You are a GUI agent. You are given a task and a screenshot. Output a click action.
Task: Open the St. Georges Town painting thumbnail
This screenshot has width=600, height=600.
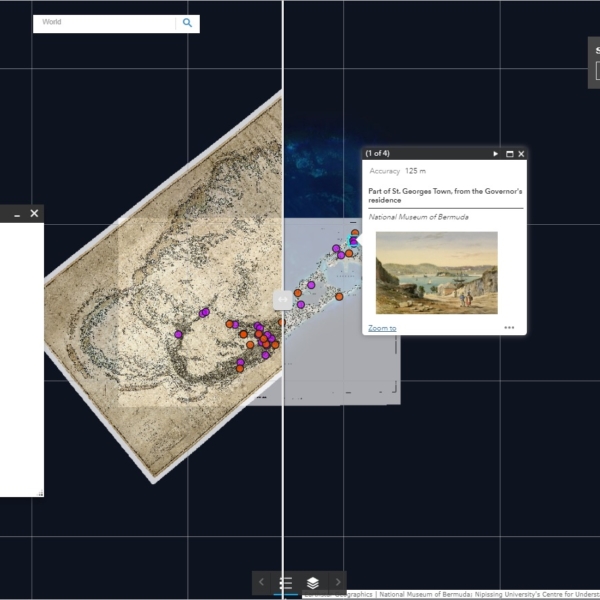(436, 273)
